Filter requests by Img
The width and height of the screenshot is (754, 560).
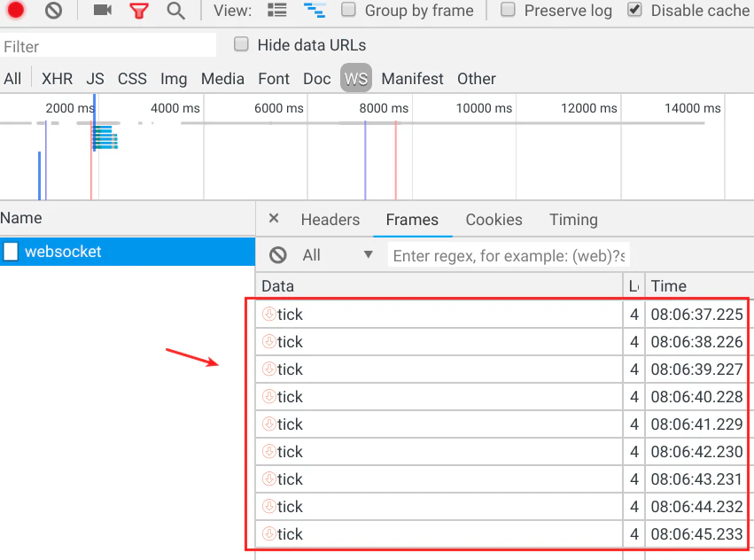pos(174,79)
